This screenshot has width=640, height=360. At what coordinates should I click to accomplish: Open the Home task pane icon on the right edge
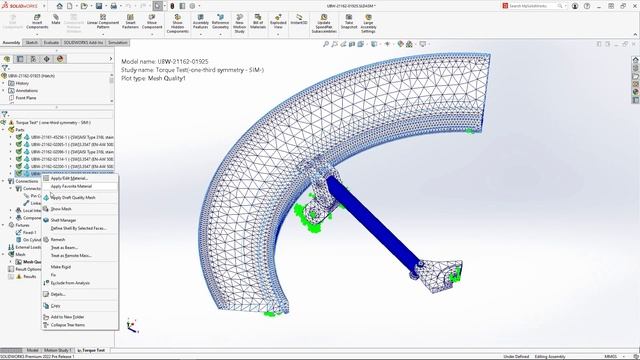(635, 60)
